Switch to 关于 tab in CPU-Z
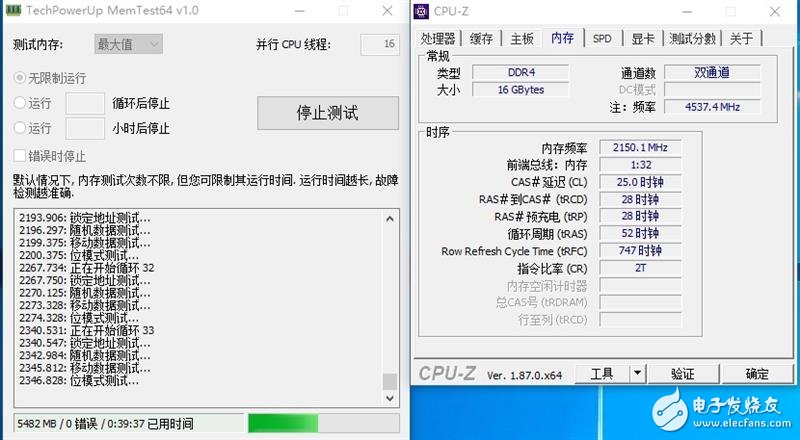Viewport: 800px width, 440px height. pos(741,38)
